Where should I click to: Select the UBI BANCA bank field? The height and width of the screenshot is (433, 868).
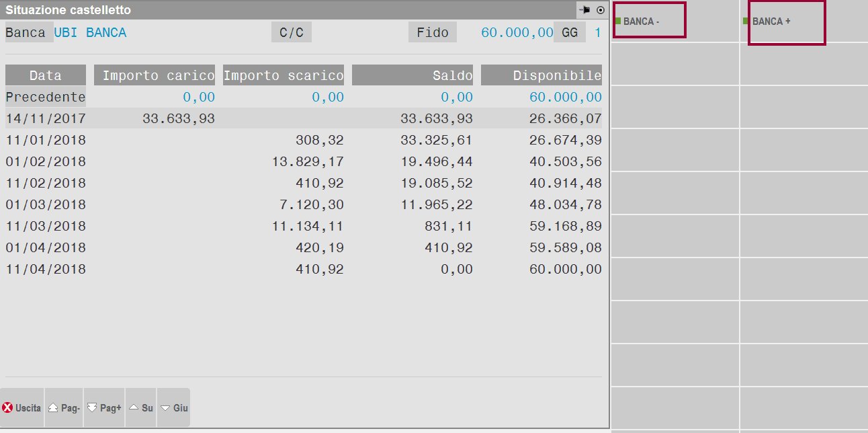pos(90,33)
